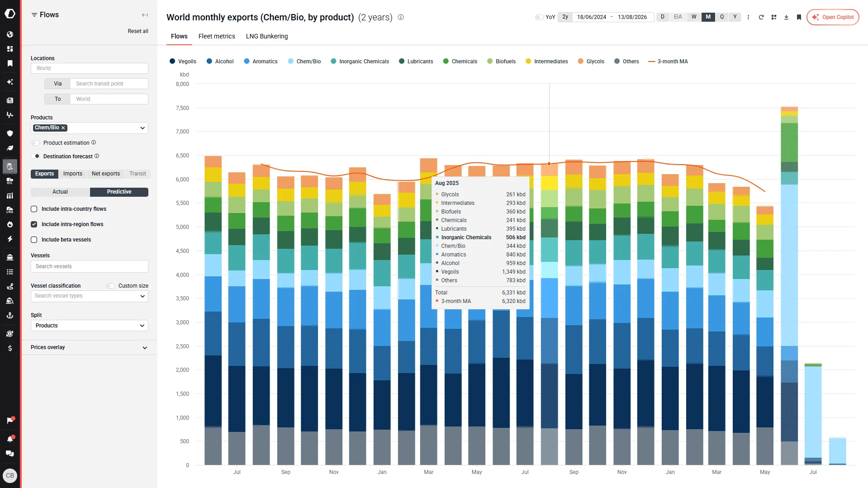Open the notifications bell icon
The image size is (868, 488).
pos(10,439)
